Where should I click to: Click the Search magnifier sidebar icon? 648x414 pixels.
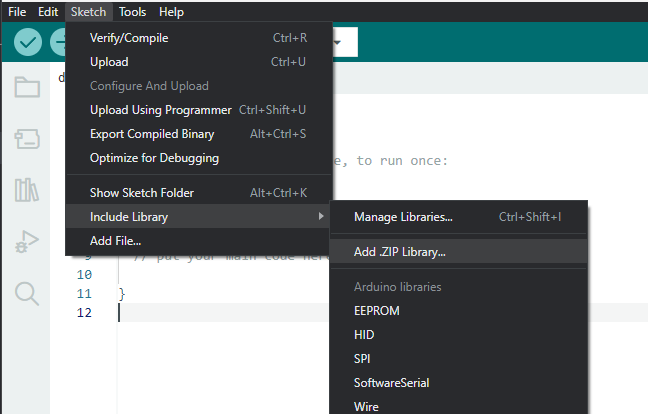(x=27, y=293)
